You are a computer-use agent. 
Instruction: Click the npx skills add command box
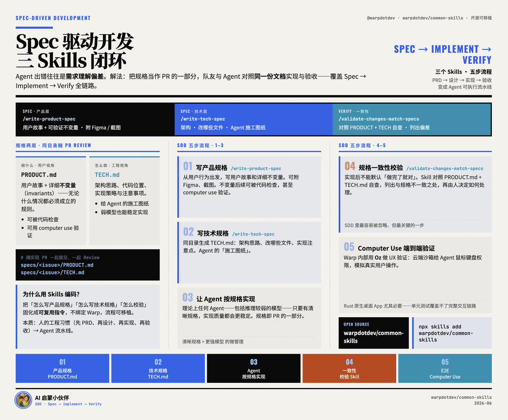[x=452, y=333]
